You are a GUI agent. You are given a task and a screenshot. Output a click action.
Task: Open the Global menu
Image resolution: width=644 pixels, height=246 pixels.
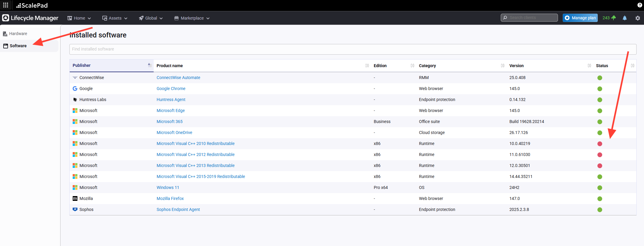(151, 18)
